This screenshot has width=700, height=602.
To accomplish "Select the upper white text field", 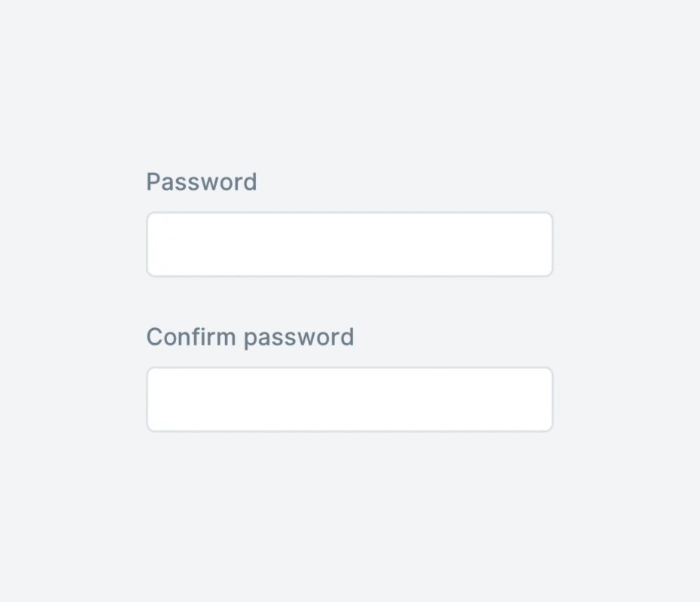I will click(x=349, y=244).
